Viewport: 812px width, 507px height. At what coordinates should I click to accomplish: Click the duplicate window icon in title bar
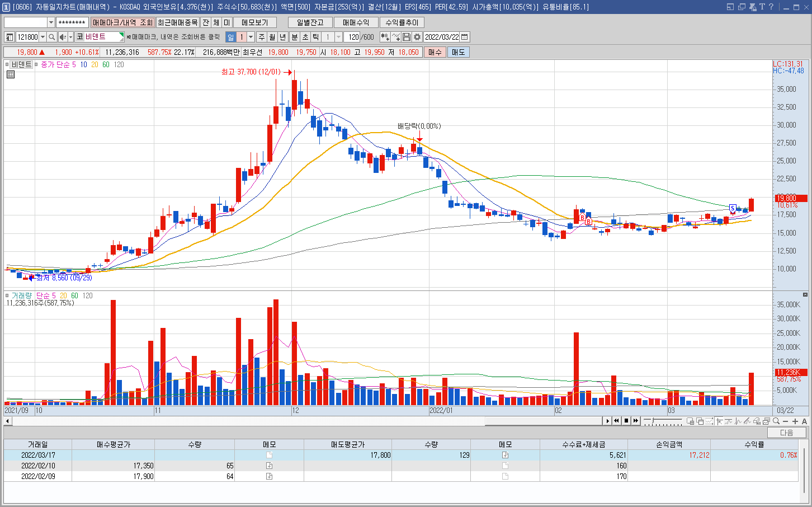(x=742, y=7)
